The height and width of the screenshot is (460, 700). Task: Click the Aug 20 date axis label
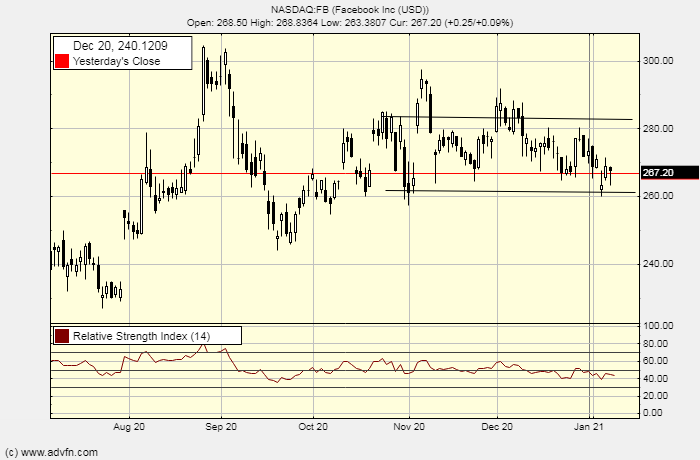coord(129,427)
